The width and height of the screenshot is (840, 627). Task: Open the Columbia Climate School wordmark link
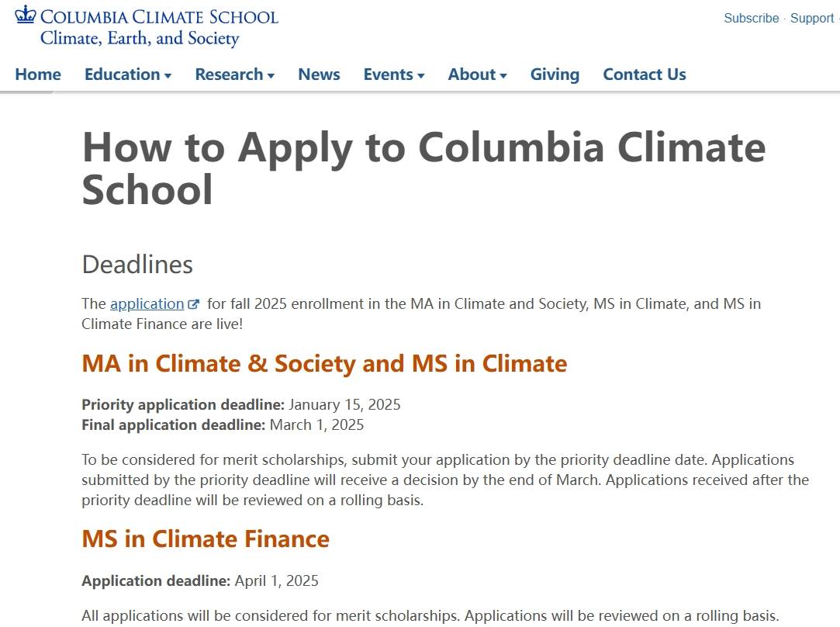click(159, 16)
